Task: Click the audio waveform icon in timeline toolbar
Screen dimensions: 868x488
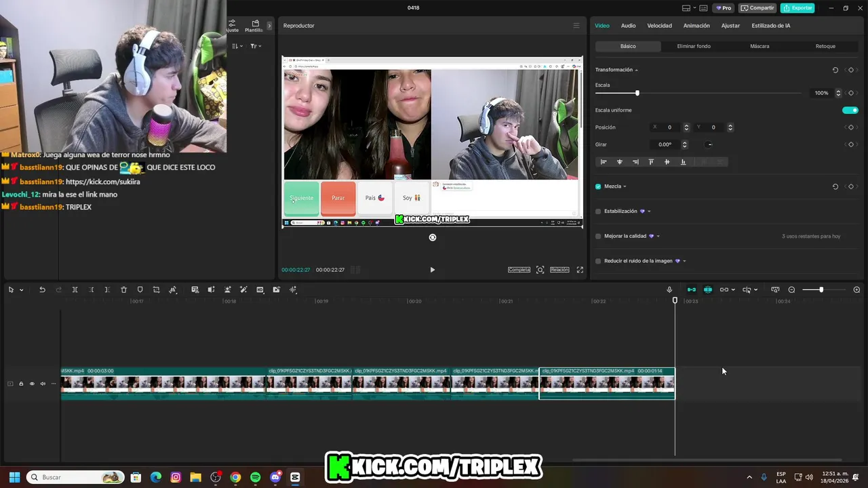Action: 293,289
